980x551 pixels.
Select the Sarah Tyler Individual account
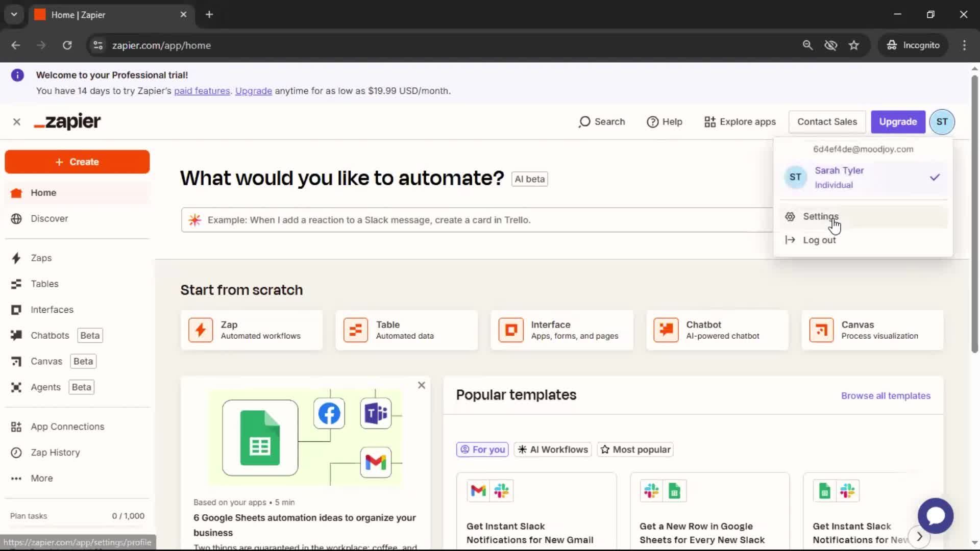[x=863, y=178]
